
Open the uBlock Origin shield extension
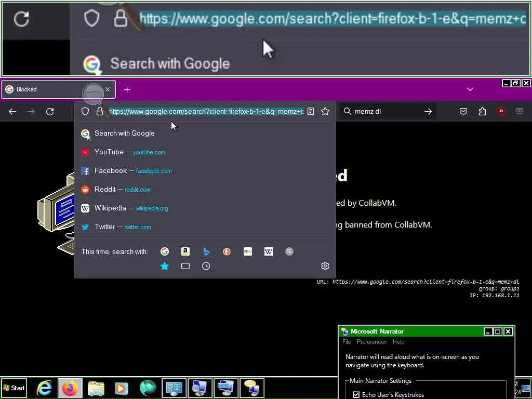click(x=501, y=111)
